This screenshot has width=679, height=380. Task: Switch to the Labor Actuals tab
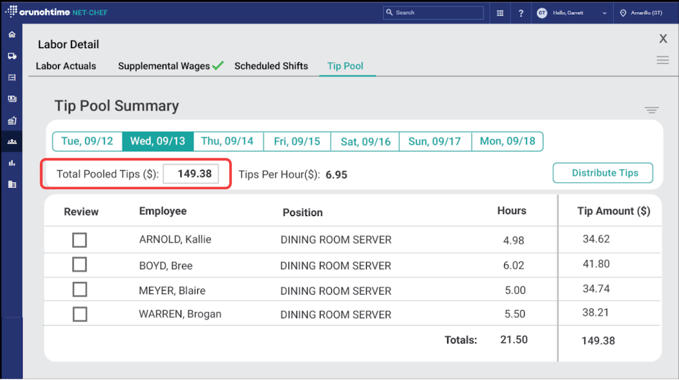click(66, 66)
